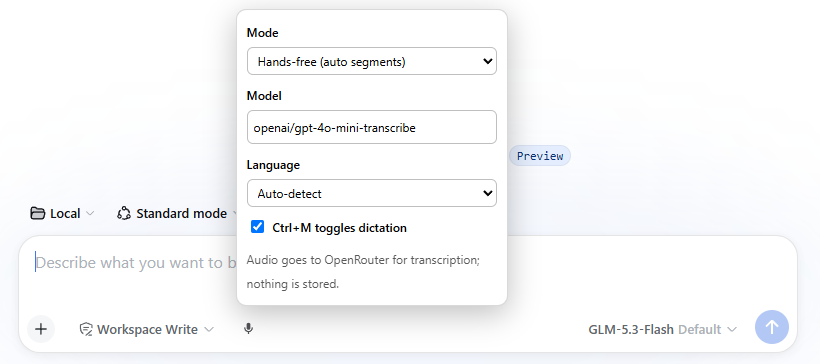Image resolution: width=820 pixels, height=364 pixels.
Task: Click the plus attach button
Action: pyautogui.click(x=41, y=329)
